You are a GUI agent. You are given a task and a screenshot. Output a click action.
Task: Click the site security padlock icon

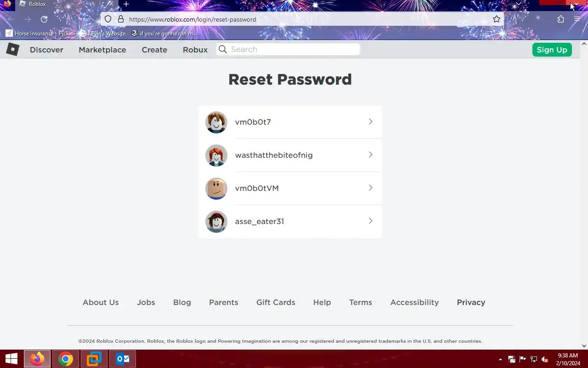[121, 19]
